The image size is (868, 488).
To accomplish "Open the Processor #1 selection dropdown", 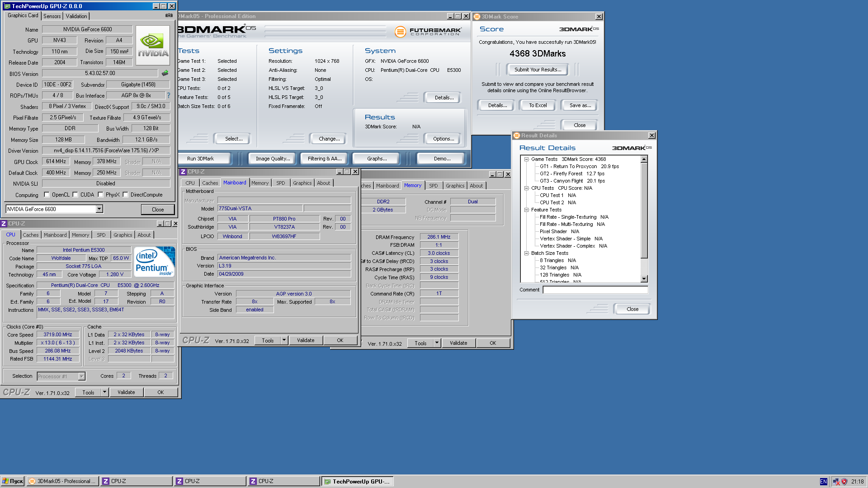I will [82, 376].
